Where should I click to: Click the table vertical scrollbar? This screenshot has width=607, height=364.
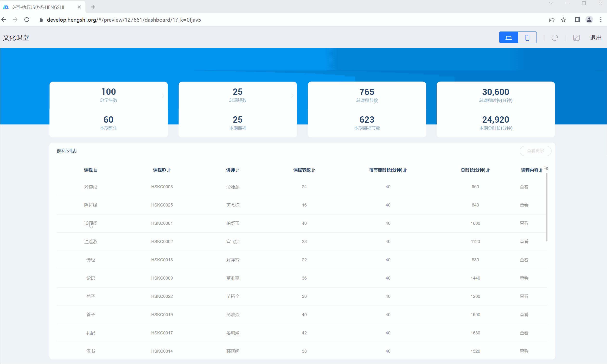(546, 207)
